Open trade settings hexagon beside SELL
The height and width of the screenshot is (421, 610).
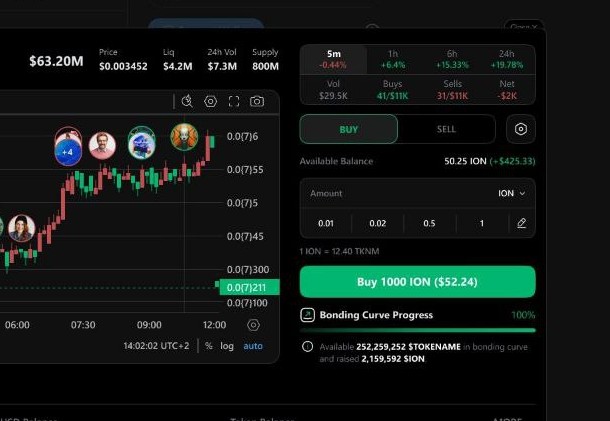[x=521, y=129]
